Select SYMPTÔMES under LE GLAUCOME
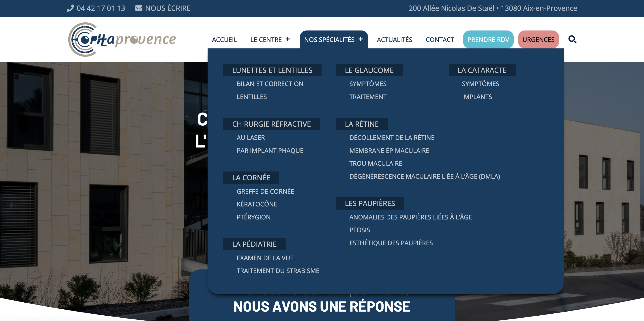644x321 pixels. (x=368, y=84)
